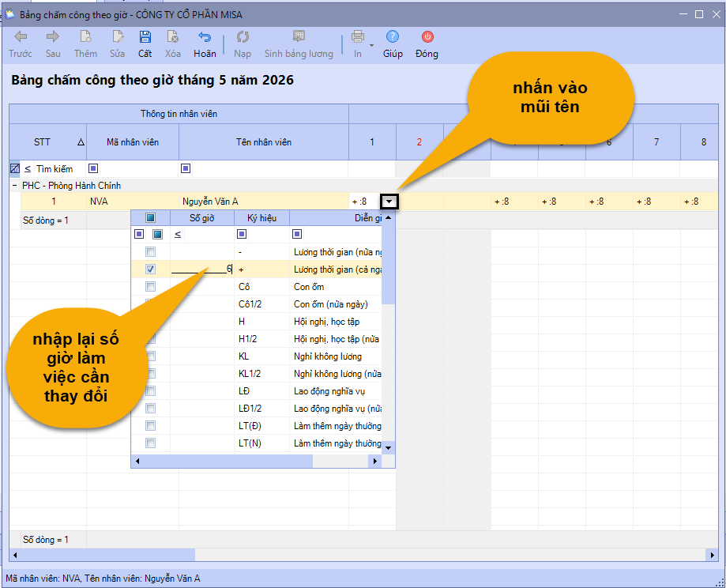Click the Đóng close icon in toolbar
The width and height of the screenshot is (726, 588).
(x=427, y=36)
